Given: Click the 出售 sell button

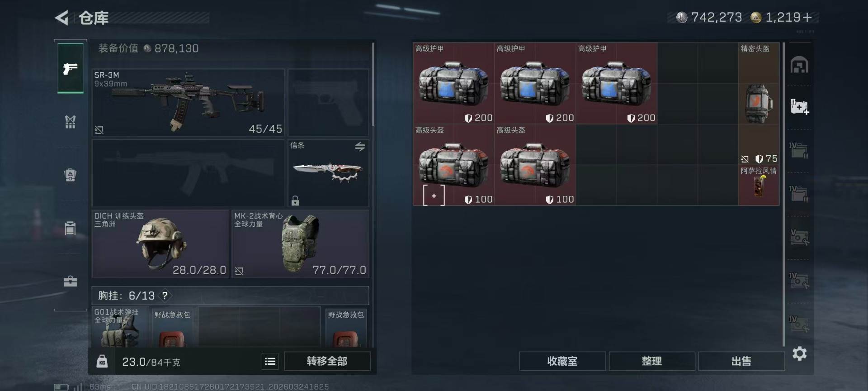Looking at the screenshot, I should 741,361.
